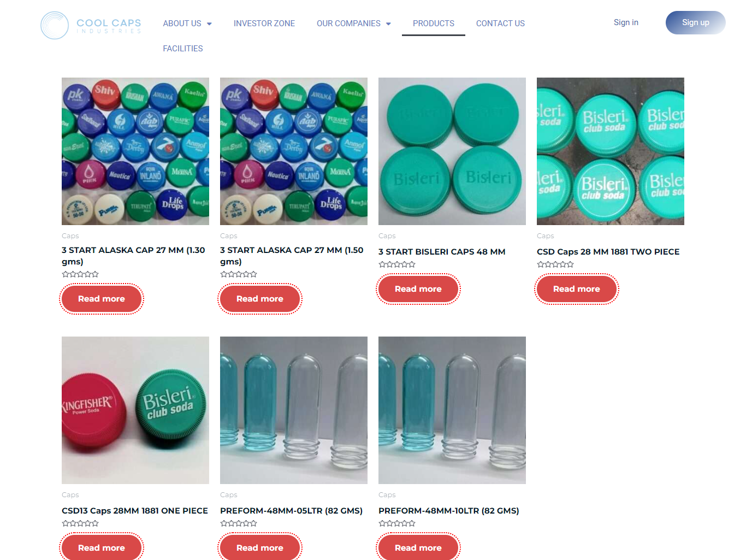
Task: Select the Products navigation tab
Action: 434,23
